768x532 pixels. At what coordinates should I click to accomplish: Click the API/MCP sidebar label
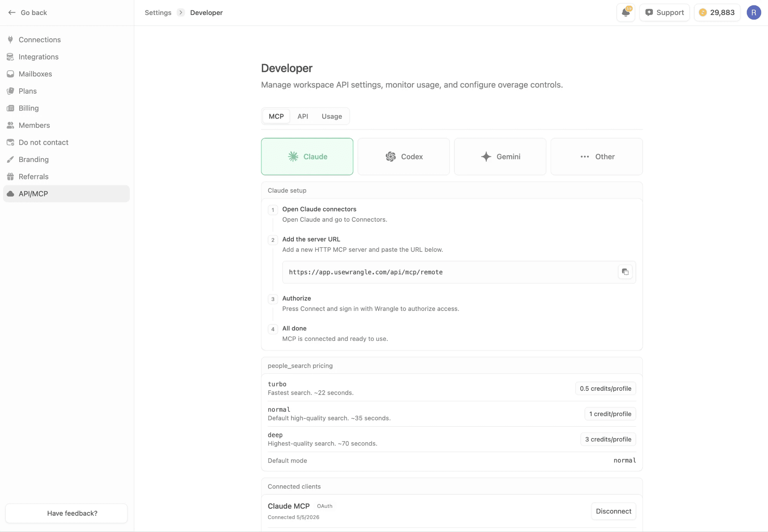click(x=33, y=194)
